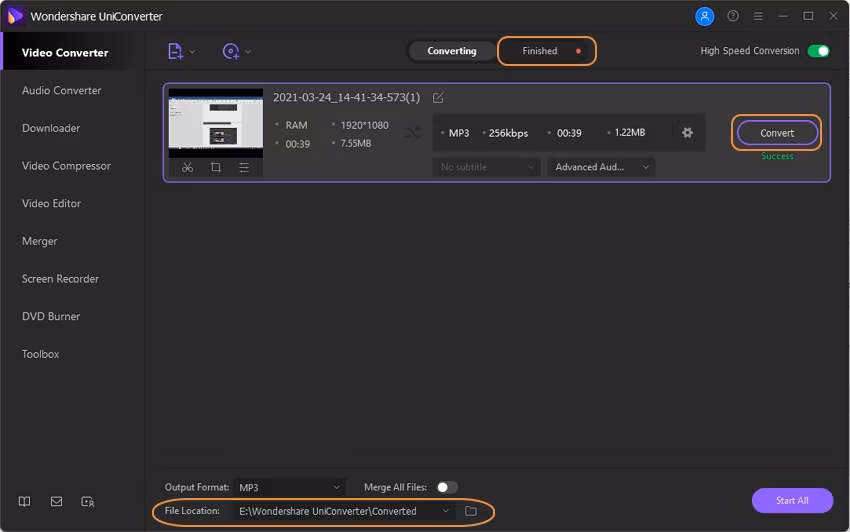Click the green Success status text
The image size is (850, 532).
777,156
